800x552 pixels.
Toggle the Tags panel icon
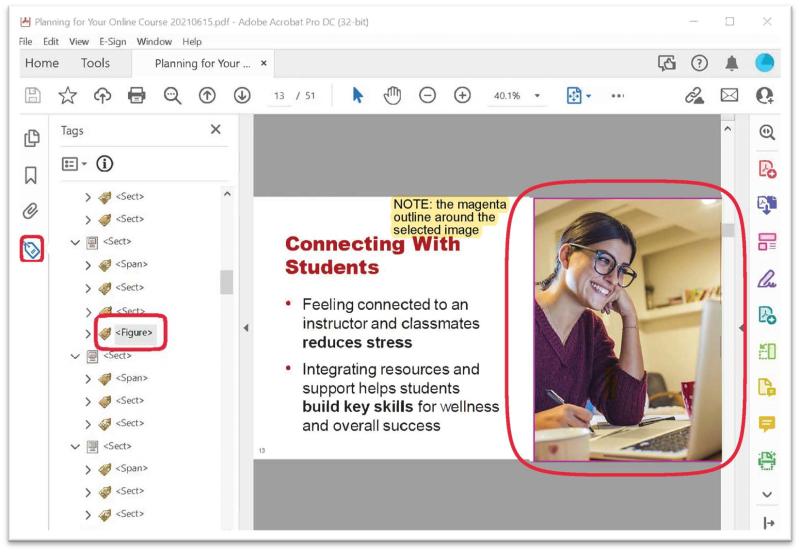32,249
